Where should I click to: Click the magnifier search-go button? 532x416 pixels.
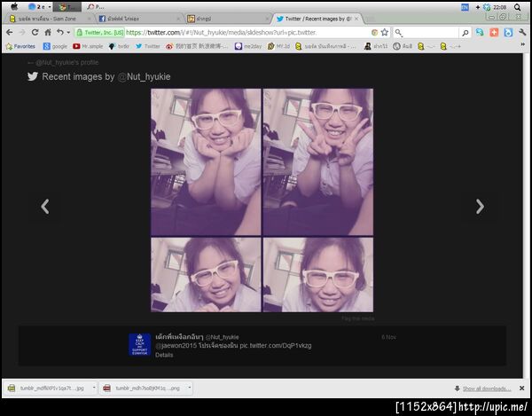[465, 33]
